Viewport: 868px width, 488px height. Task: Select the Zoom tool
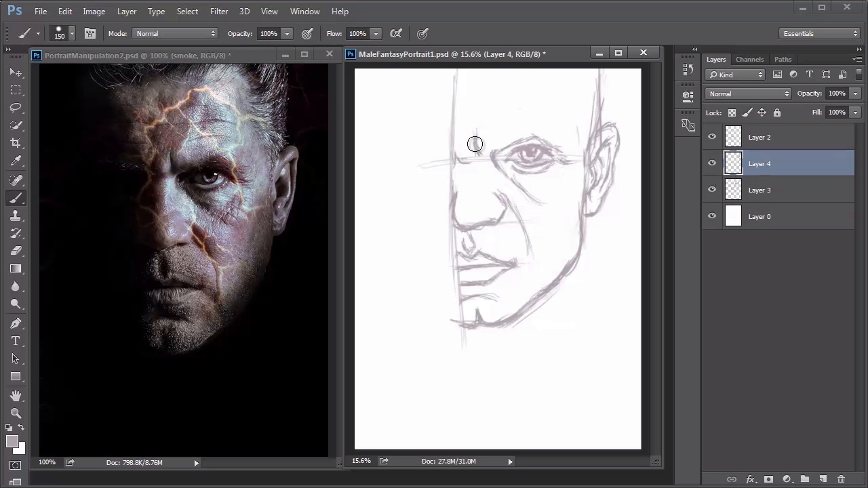point(16,413)
